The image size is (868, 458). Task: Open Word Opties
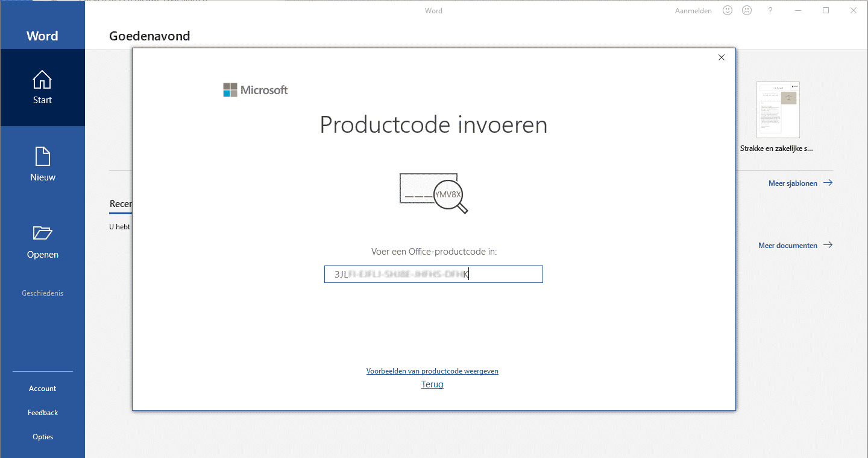43,437
